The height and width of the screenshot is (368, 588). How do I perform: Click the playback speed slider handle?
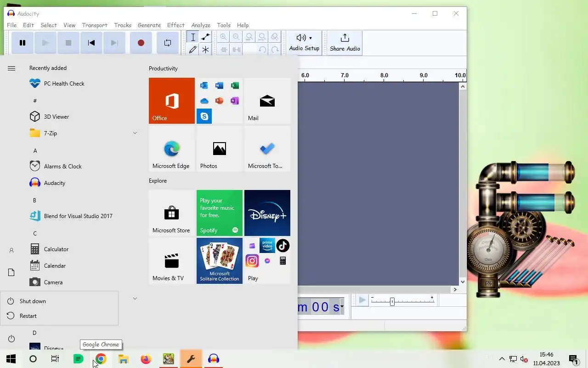tap(392, 302)
